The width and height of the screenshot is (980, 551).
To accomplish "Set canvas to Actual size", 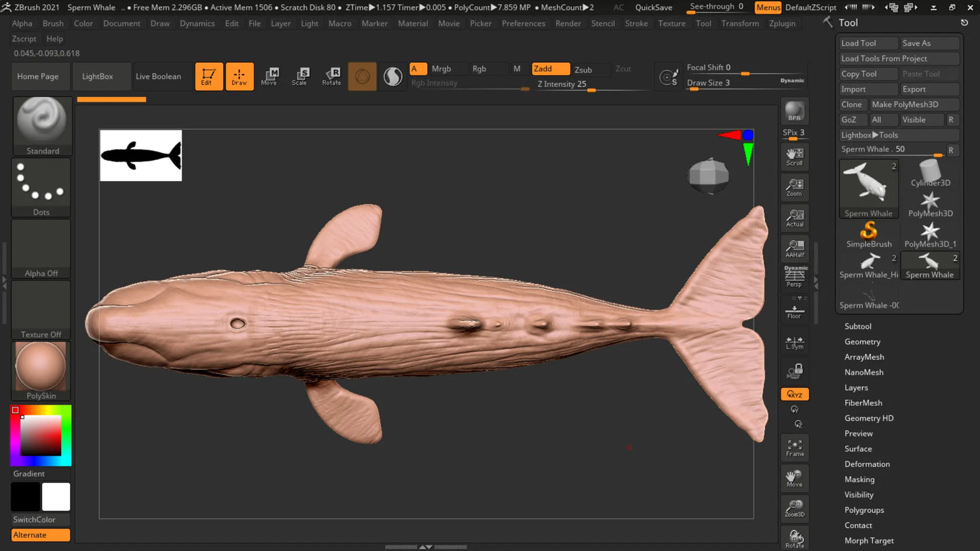I will [x=794, y=218].
